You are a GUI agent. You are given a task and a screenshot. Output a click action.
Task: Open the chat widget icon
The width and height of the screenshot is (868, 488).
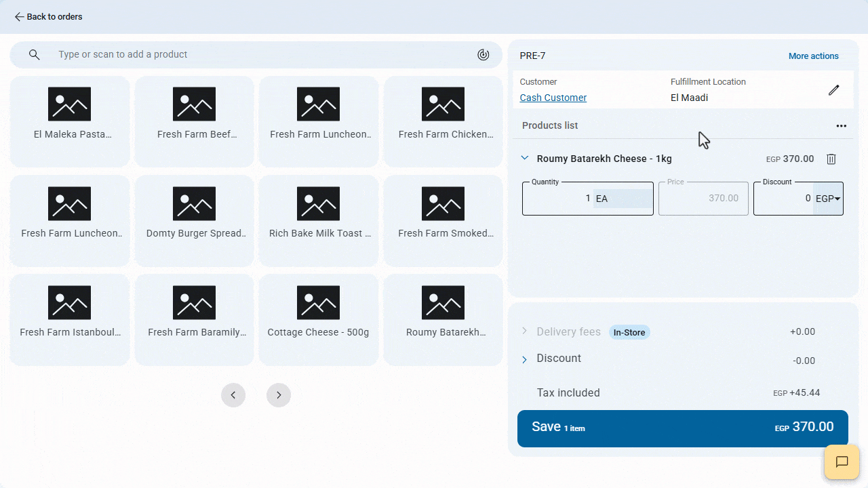pos(842,462)
